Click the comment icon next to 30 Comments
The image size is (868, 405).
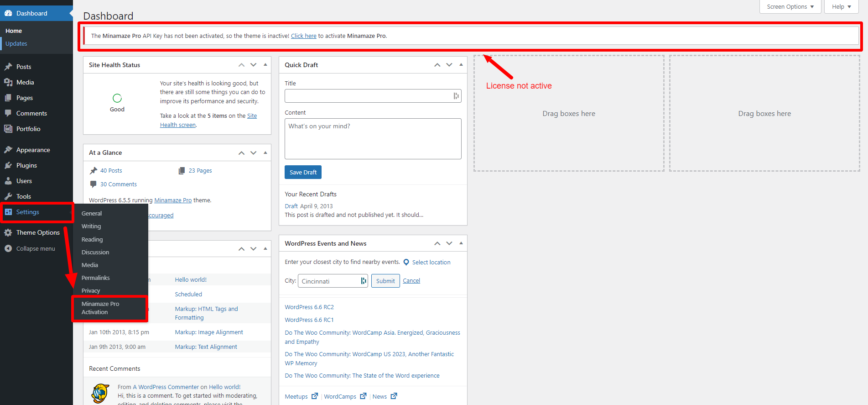click(x=94, y=184)
